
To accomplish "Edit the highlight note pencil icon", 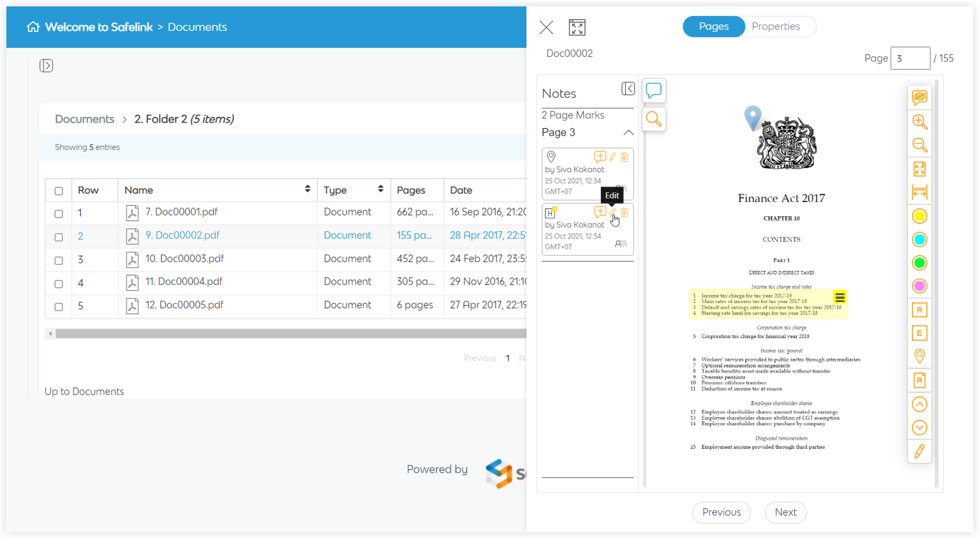I will (612, 213).
